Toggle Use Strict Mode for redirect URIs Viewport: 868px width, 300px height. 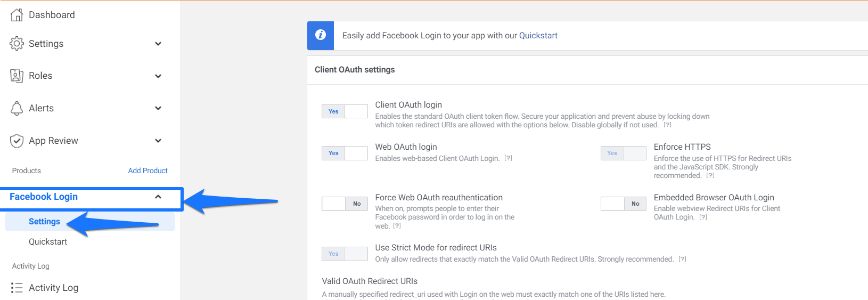tap(345, 254)
